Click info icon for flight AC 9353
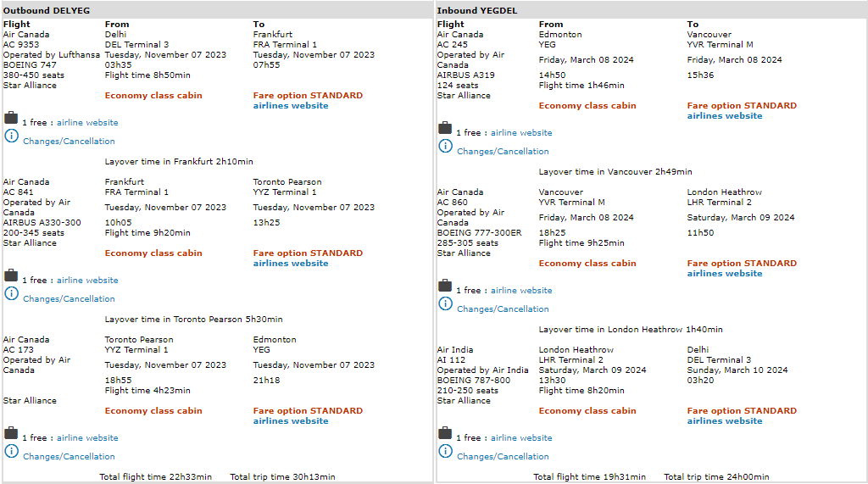The width and height of the screenshot is (868, 484). pos(11,136)
